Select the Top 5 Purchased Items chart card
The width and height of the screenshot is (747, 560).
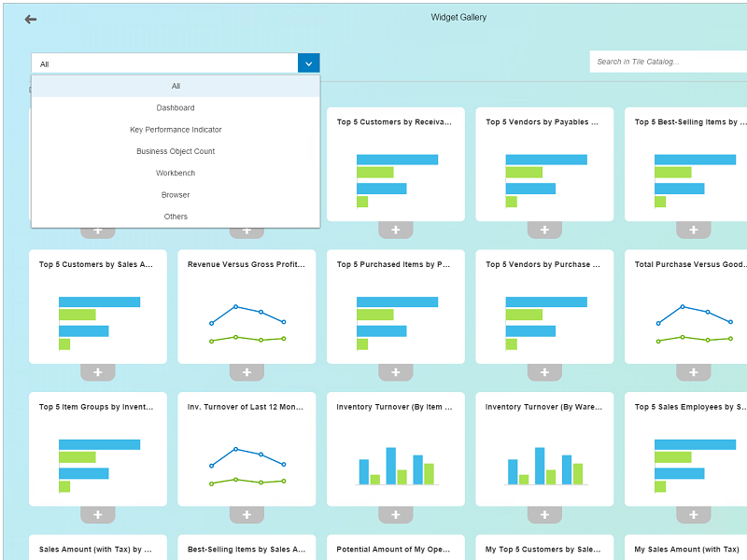[395, 307]
